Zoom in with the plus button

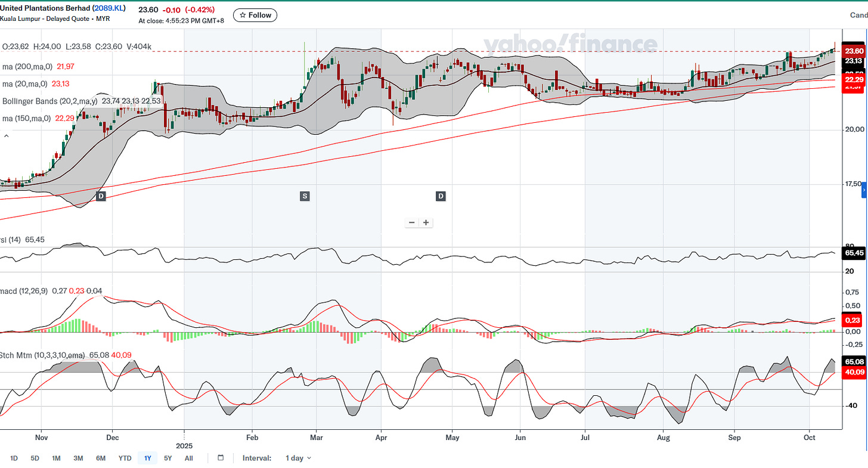point(426,222)
